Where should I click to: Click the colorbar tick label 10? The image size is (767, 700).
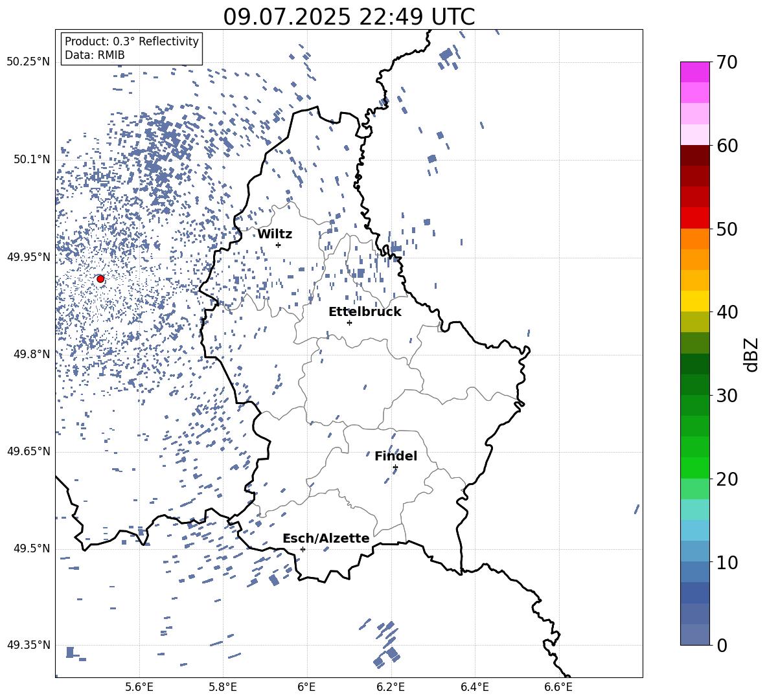[727, 563]
